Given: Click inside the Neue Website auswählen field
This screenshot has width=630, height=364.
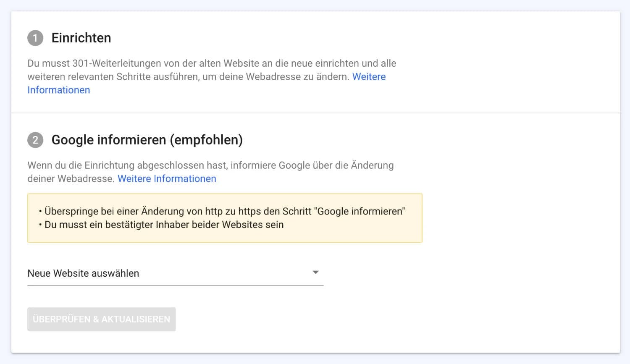Looking at the screenshot, I should 126,273.
